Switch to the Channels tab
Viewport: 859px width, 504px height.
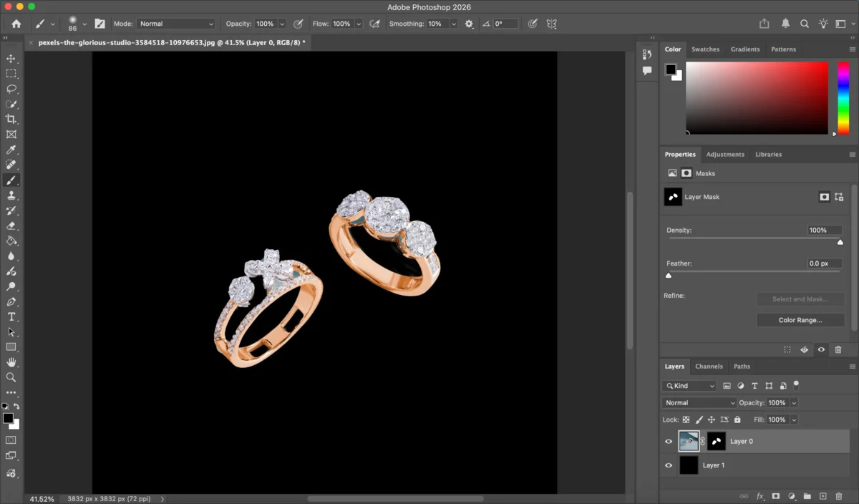[x=709, y=367]
